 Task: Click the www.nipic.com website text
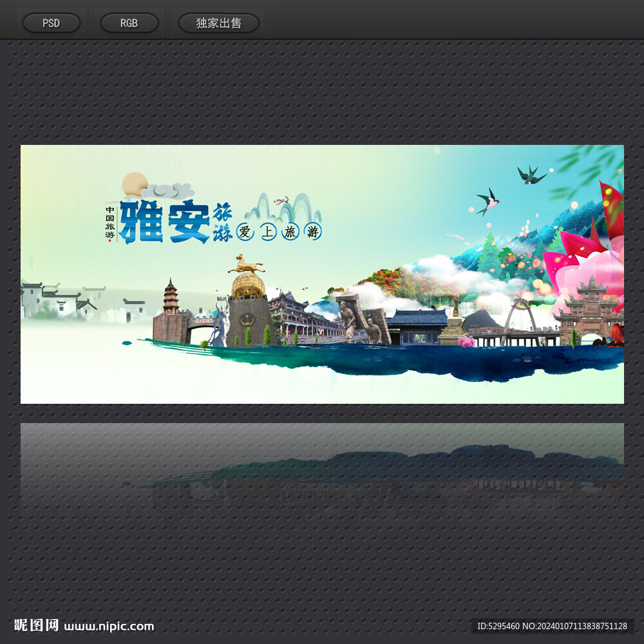point(109,627)
